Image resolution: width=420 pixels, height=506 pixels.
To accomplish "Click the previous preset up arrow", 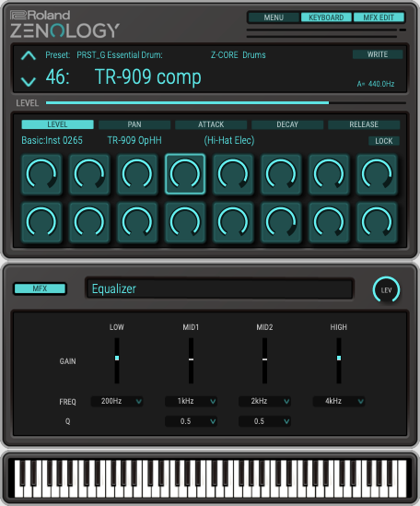I will coord(29,56).
